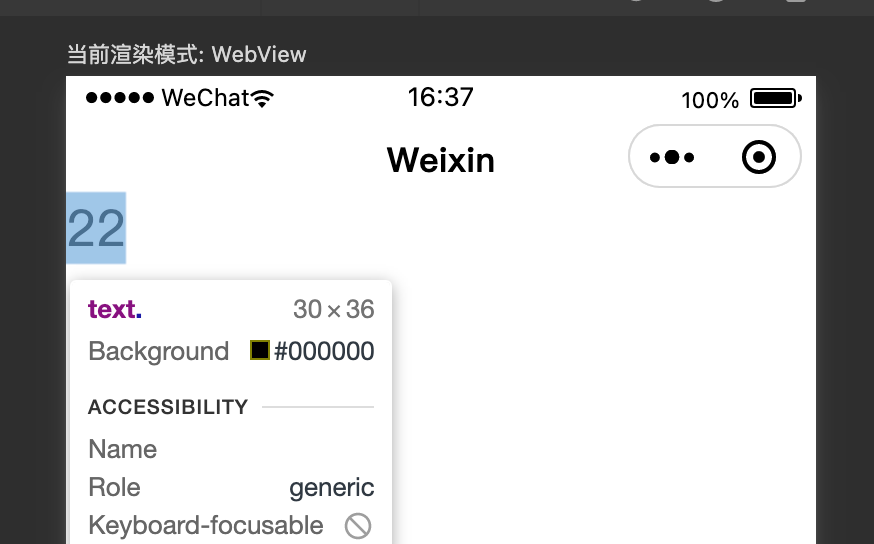874x544 pixels.
Task: Click the ACCESSIBILITY section header
Action: tap(168, 407)
